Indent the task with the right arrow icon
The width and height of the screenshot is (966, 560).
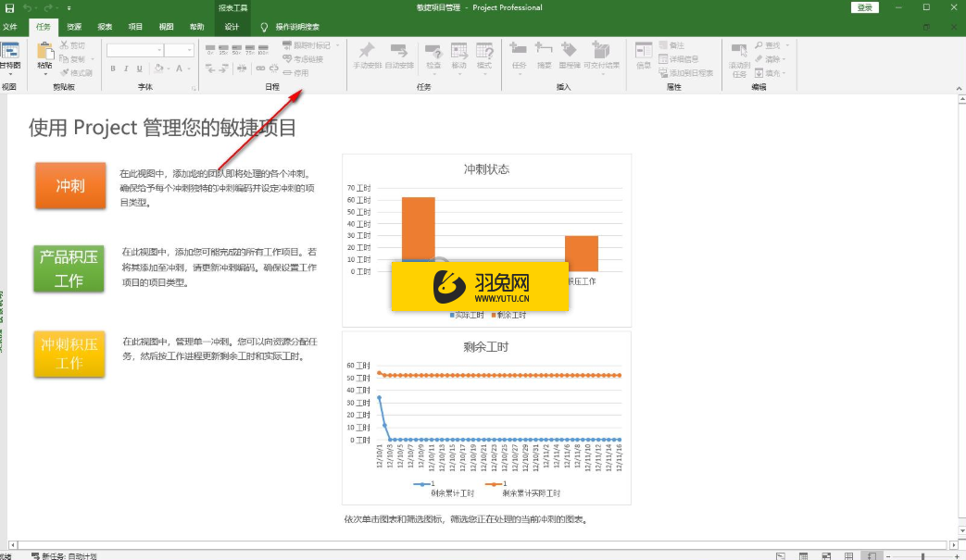coord(223,68)
